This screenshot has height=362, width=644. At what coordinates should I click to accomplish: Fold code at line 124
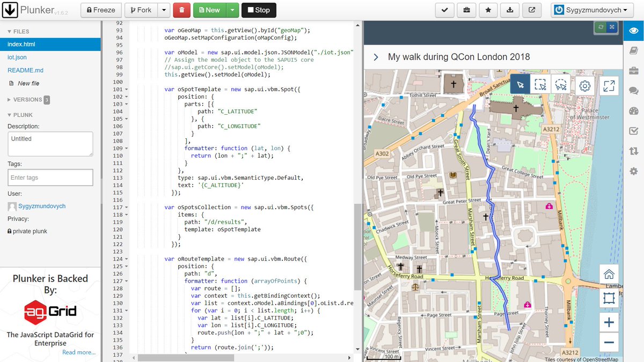126,259
